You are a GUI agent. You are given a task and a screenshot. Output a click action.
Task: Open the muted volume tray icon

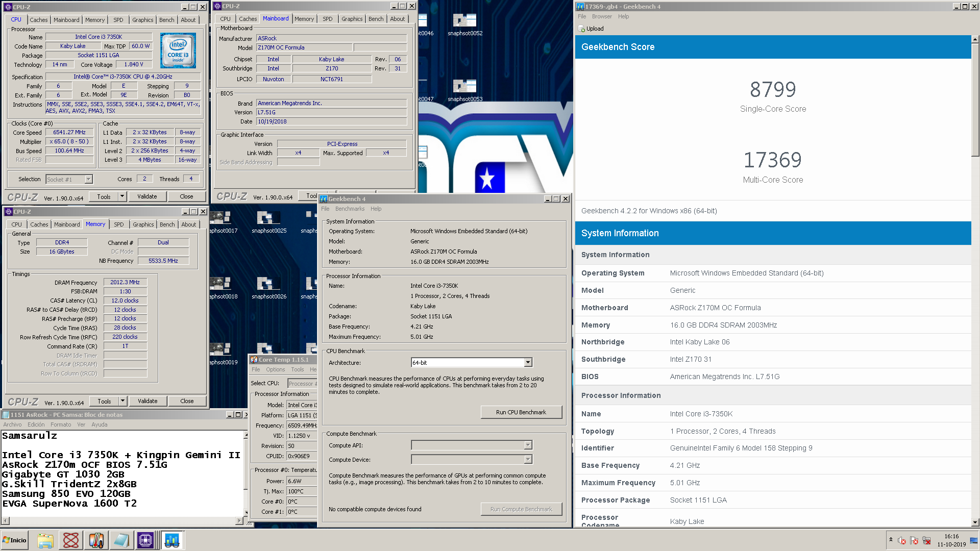902,541
